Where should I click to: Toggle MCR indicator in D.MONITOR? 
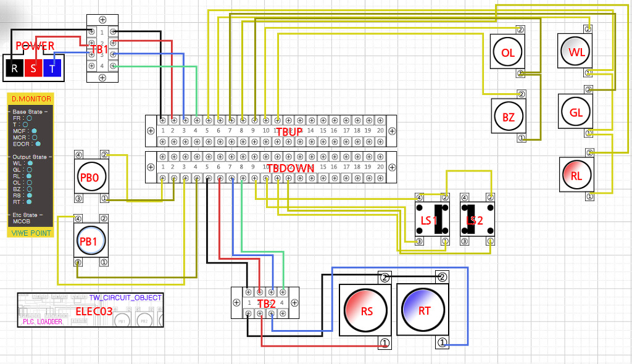pyautogui.click(x=35, y=138)
